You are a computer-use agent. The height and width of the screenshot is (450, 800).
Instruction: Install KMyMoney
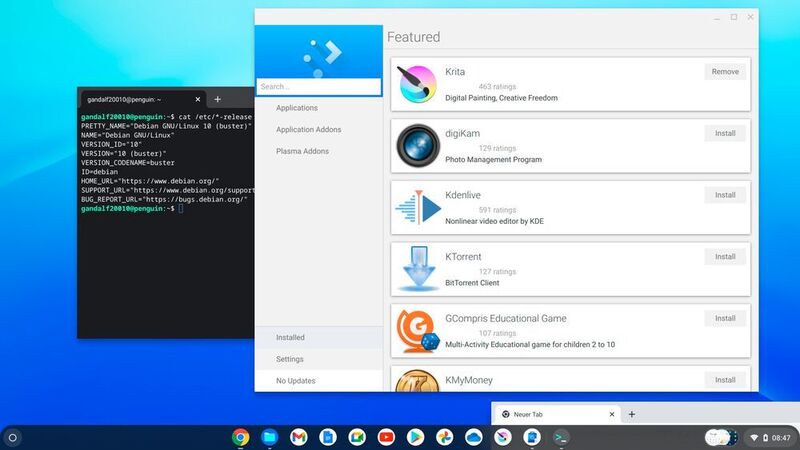point(725,380)
